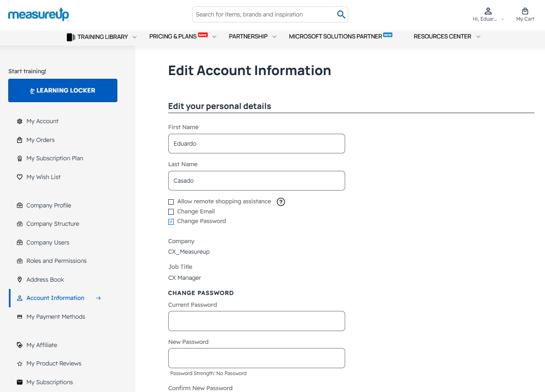View My Wish List

coord(44,177)
